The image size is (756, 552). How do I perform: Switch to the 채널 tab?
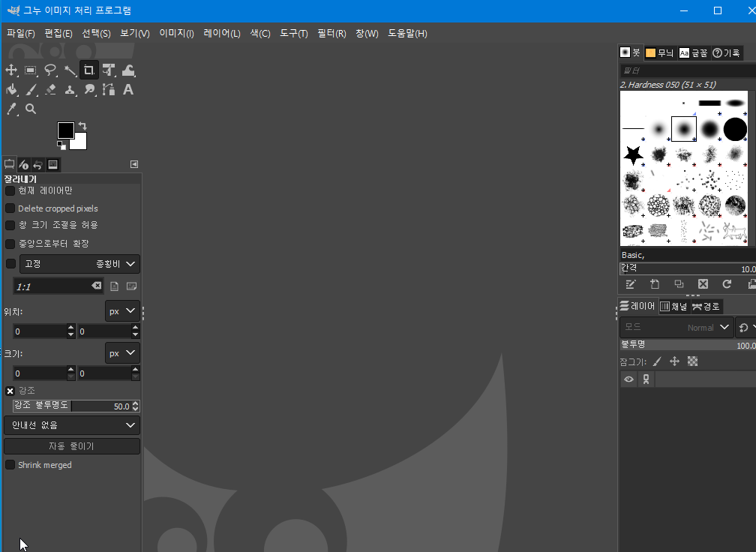[x=673, y=306]
